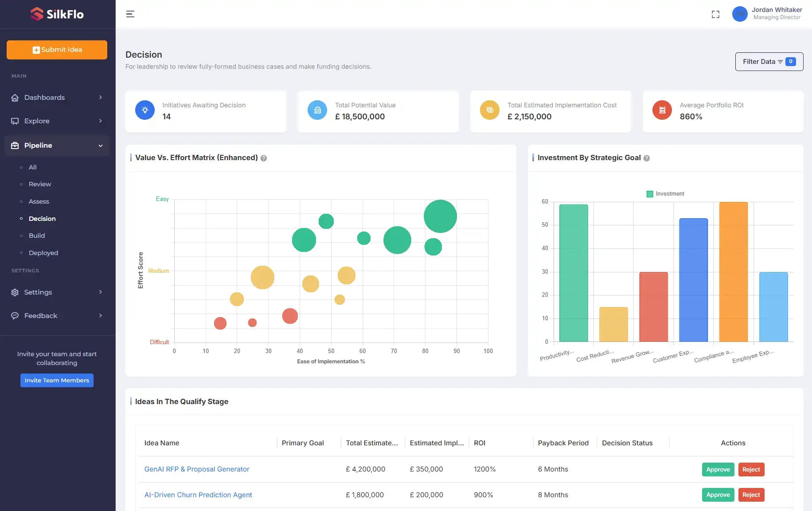Expand the Feedback chevron
Image resolution: width=812 pixels, height=511 pixels.
[x=101, y=316]
